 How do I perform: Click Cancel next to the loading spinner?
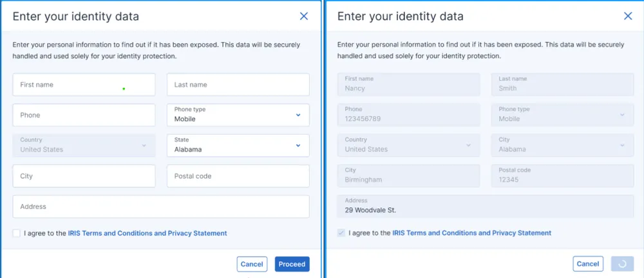587,264
